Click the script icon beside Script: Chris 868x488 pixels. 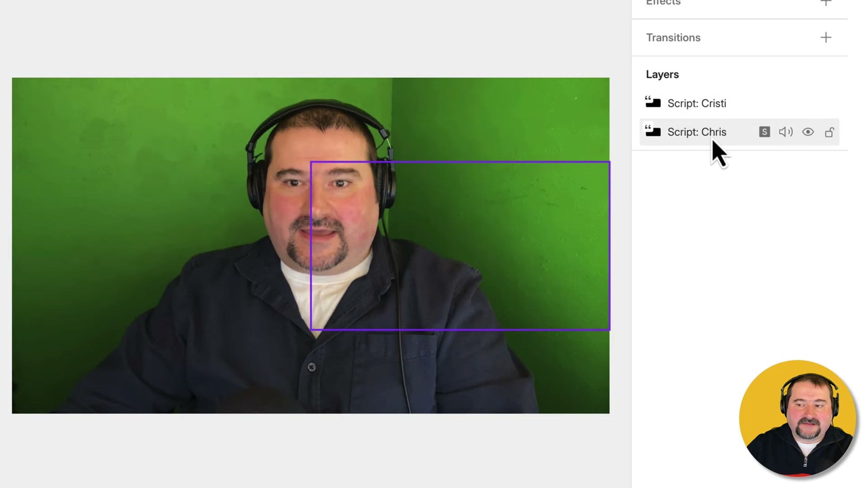(x=652, y=132)
